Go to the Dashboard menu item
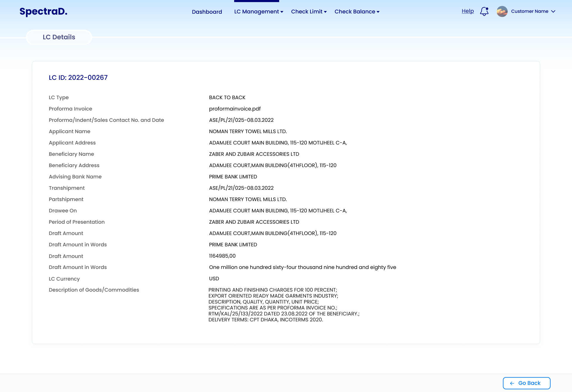 [207, 12]
